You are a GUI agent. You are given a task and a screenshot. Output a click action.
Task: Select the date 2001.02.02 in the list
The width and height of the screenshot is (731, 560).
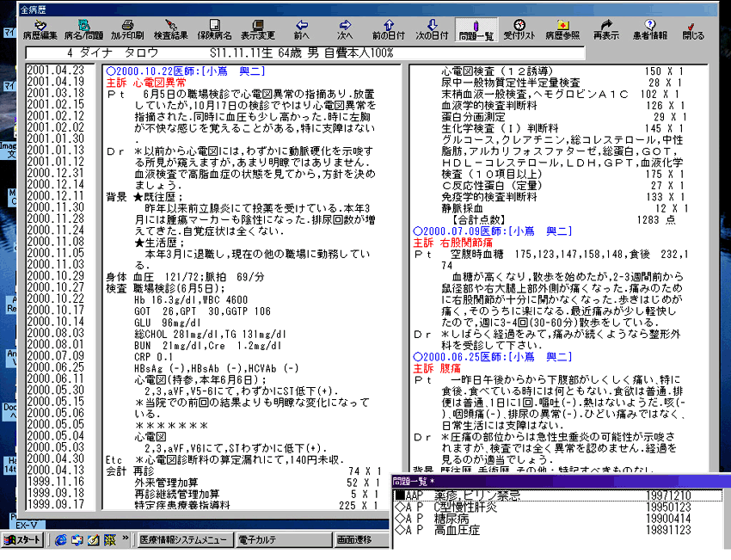click(x=56, y=127)
